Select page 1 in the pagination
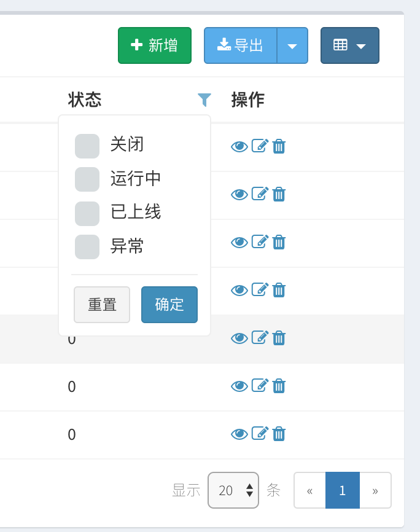The width and height of the screenshot is (420, 532). click(x=342, y=490)
